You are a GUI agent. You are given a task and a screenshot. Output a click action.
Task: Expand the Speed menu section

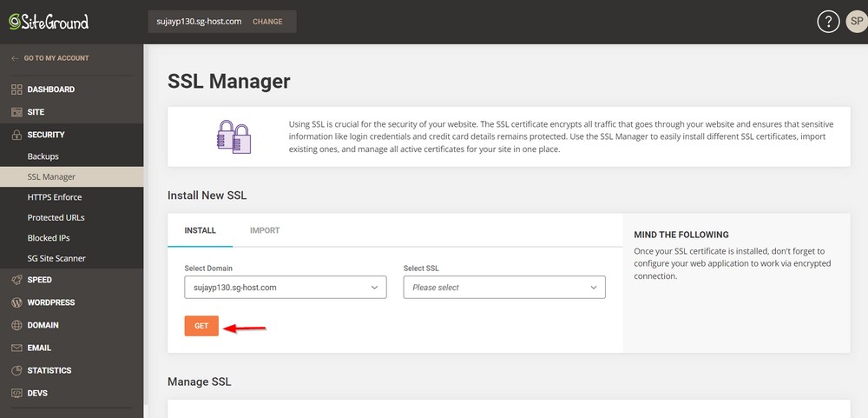coord(39,280)
